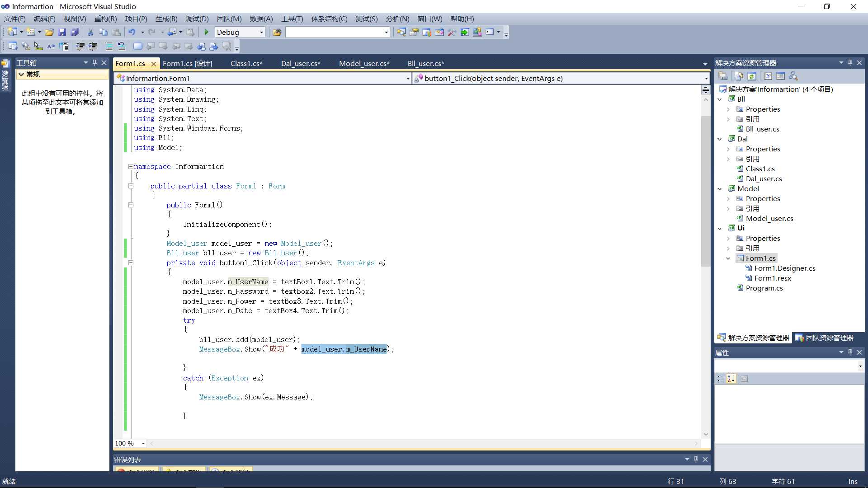Click the Save All icon
The height and width of the screenshot is (488, 868).
(75, 32)
